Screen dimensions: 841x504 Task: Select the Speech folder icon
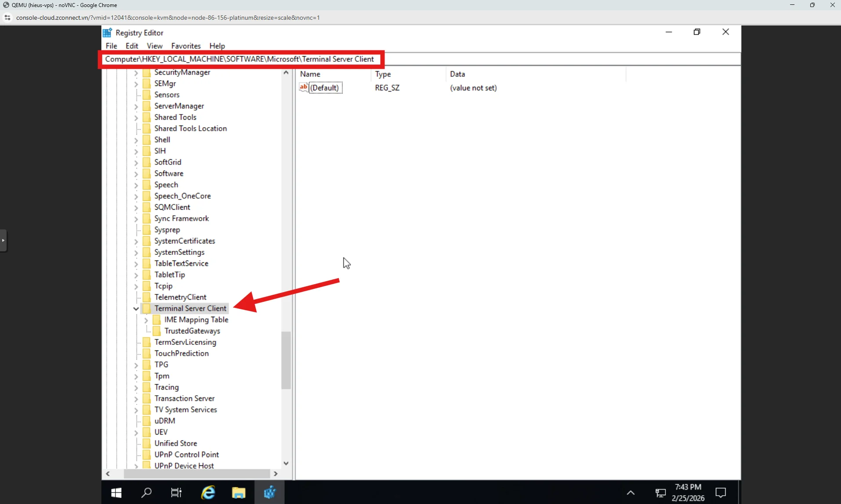pyautogui.click(x=147, y=185)
